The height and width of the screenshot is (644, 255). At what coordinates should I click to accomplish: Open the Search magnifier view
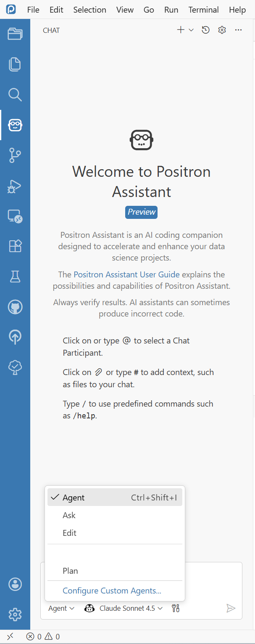pyautogui.click(x=15, y=95)
